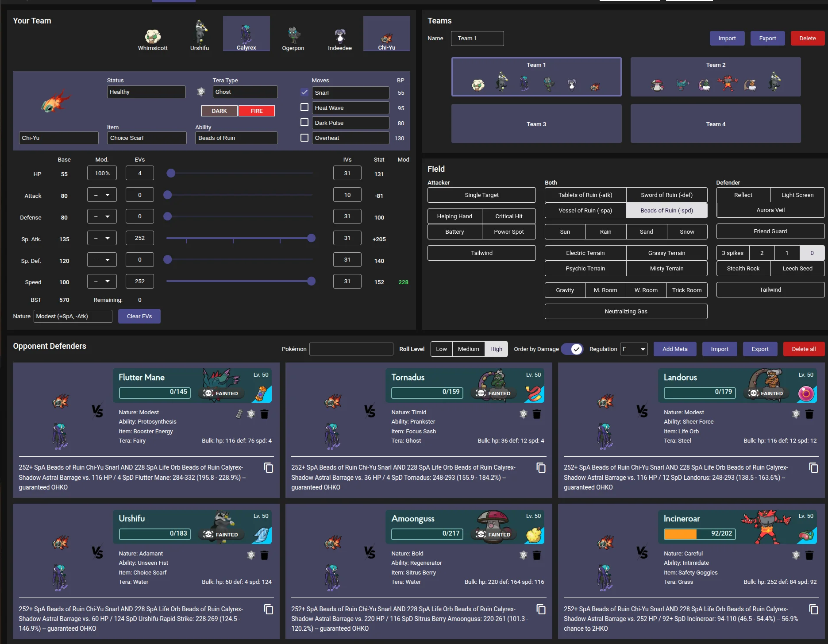
Task: Copy Flutter Mane damage calc text
Action: (x=269, y=468)
